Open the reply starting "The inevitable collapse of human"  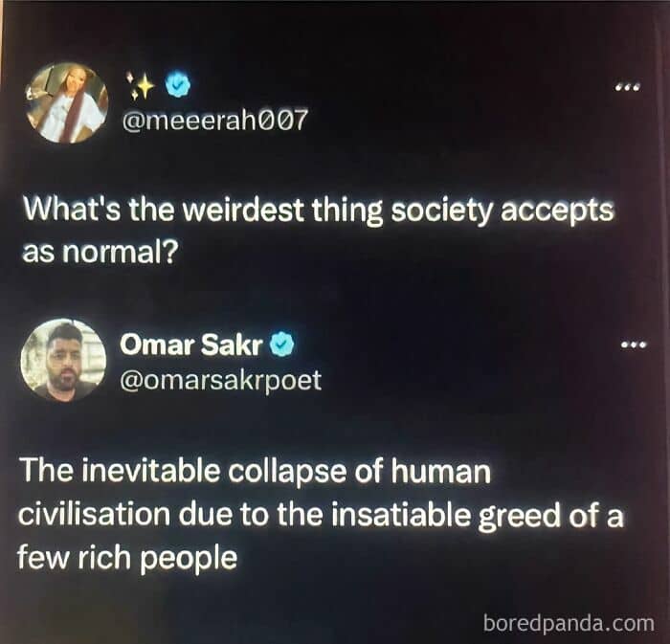point(321,514)
